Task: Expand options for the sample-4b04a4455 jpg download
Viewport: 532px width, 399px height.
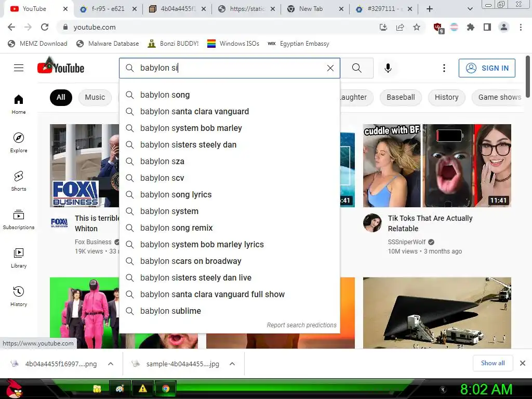Action: [x=232, y=364]
